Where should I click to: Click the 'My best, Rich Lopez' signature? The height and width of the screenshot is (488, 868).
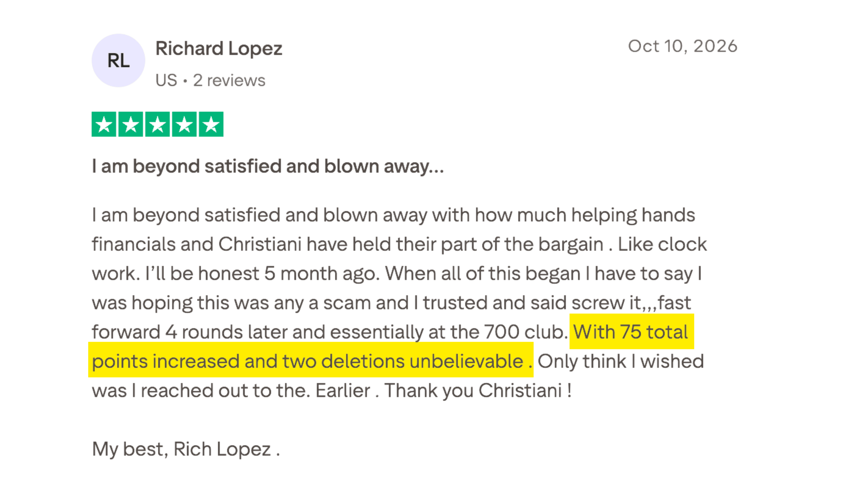click(x=186, y=449)
